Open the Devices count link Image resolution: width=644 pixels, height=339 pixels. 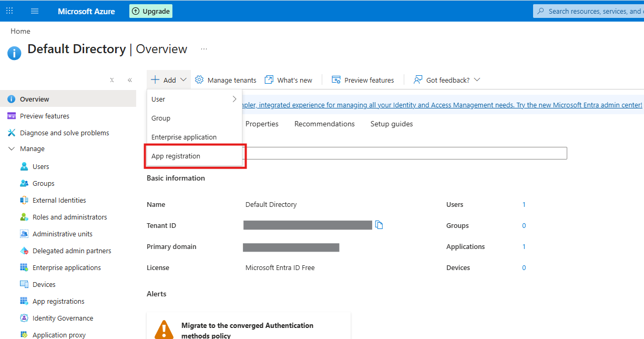[x=524, y=267]
